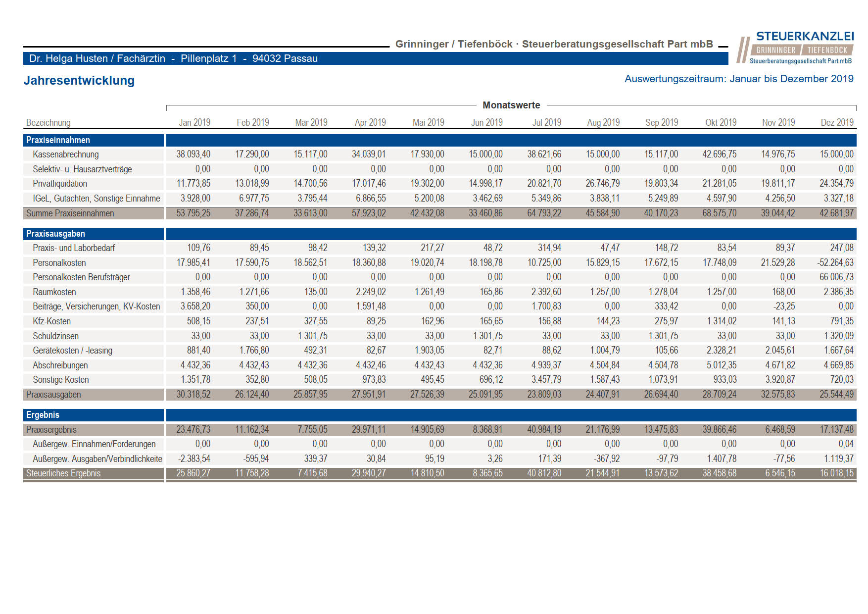Image resolution: width=868 pixels, height=614 pixels.
Task: Click Personalkosten value for Dez 2019
Action: 835,263
